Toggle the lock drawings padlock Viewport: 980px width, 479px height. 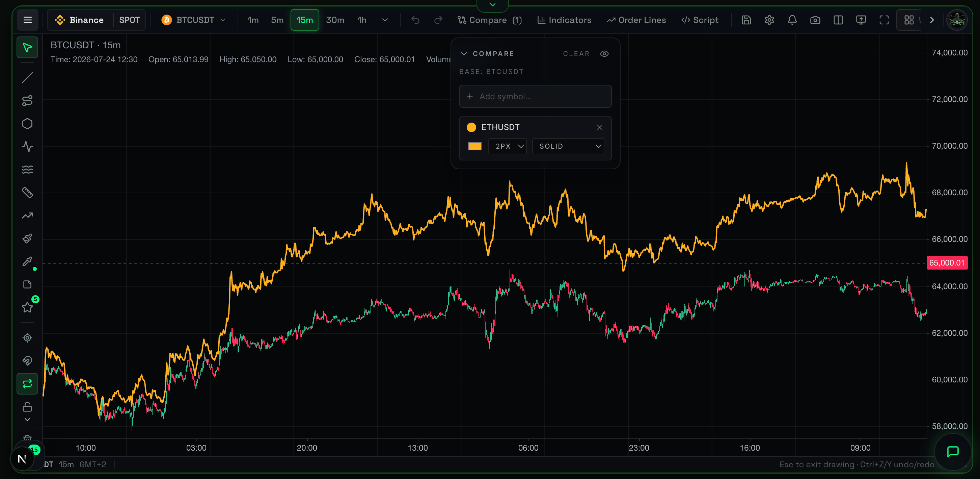(x=27, y=407)
